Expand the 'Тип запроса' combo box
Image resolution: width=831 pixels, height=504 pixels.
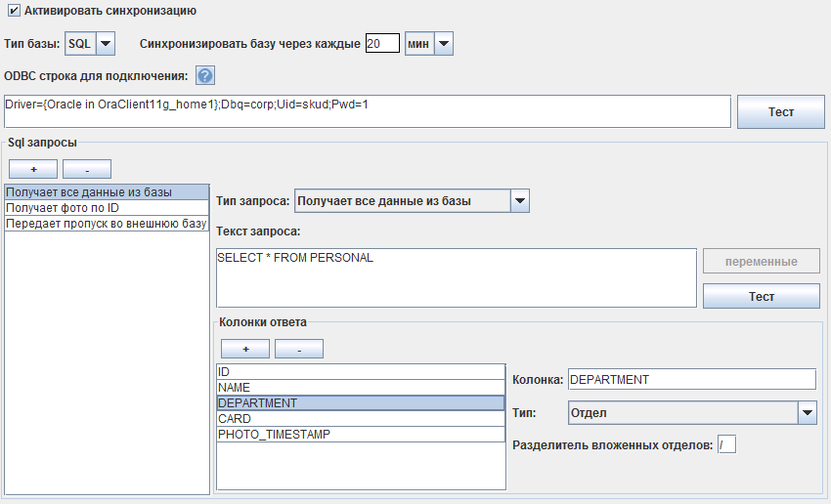(x=520, y=201)
